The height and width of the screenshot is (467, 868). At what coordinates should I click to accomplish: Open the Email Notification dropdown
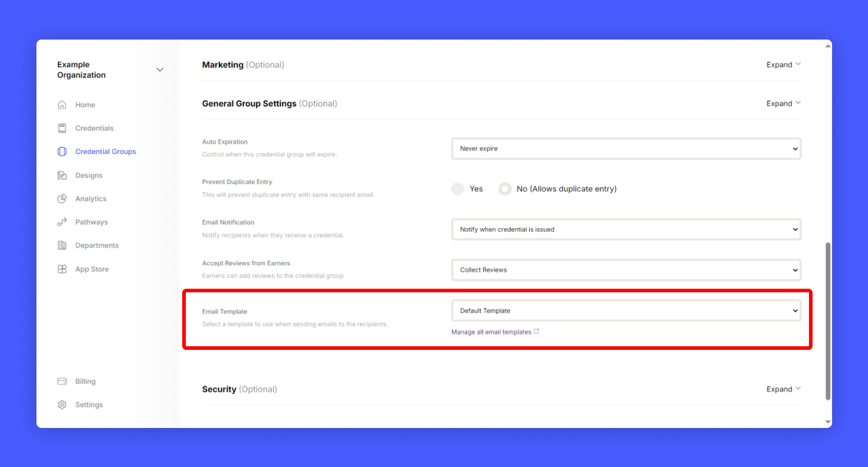coord(626,230)
